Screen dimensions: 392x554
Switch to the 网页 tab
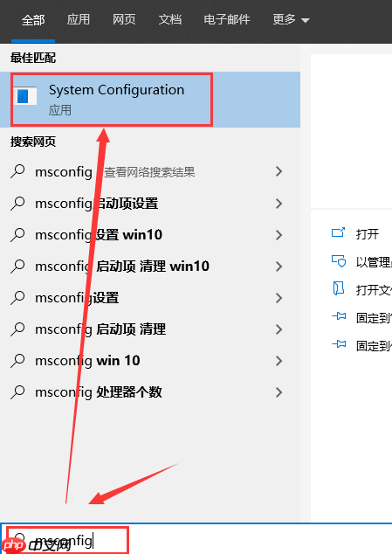124,19
